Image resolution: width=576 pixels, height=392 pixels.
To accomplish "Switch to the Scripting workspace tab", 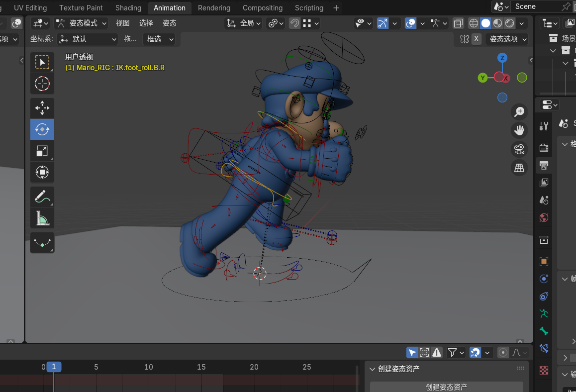I will (309, 8).
